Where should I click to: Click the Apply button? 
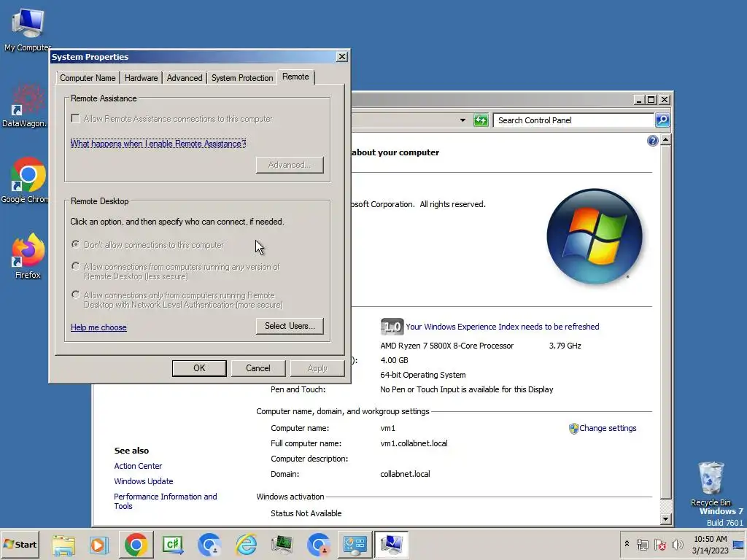[317, 368]
